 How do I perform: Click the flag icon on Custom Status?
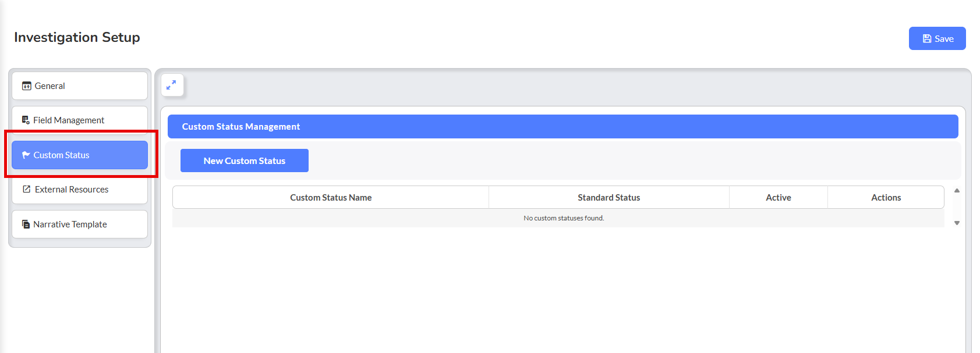(x=26, y=155)
